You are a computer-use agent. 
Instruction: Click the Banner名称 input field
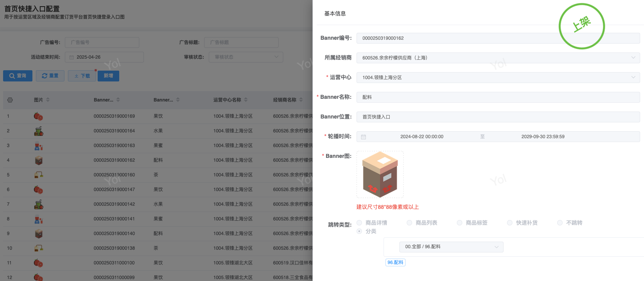[498, 97]
